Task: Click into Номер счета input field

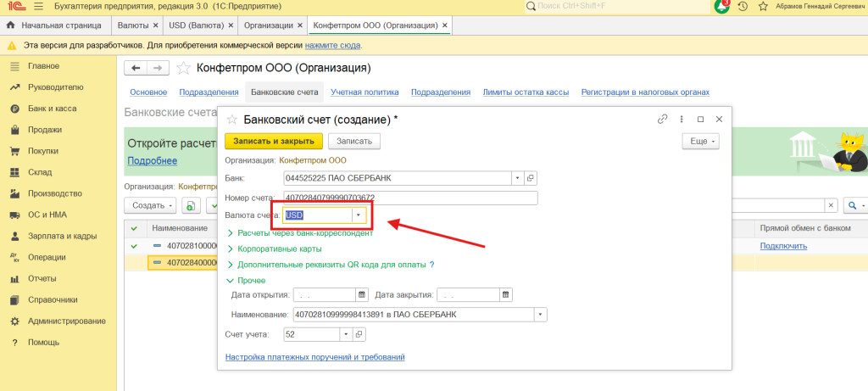Action: [x=410, y=198]
